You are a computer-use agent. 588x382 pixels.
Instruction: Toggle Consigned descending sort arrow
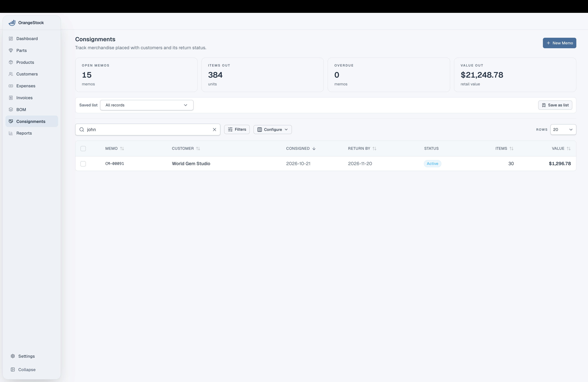(x=314, y=148)
